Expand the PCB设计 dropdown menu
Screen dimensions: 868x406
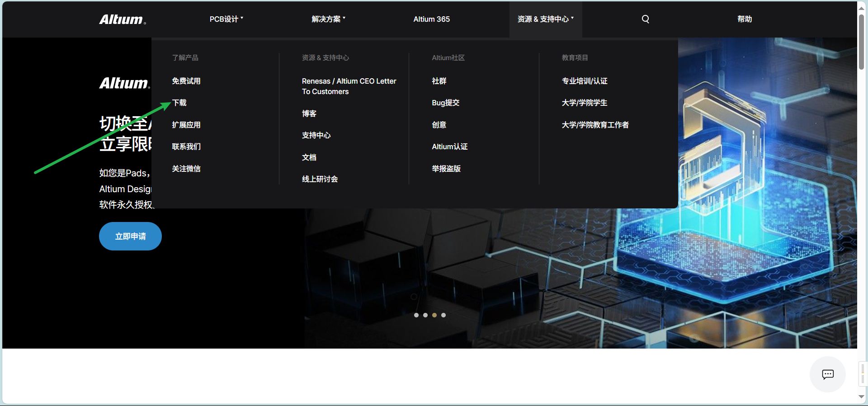(226, 19)
